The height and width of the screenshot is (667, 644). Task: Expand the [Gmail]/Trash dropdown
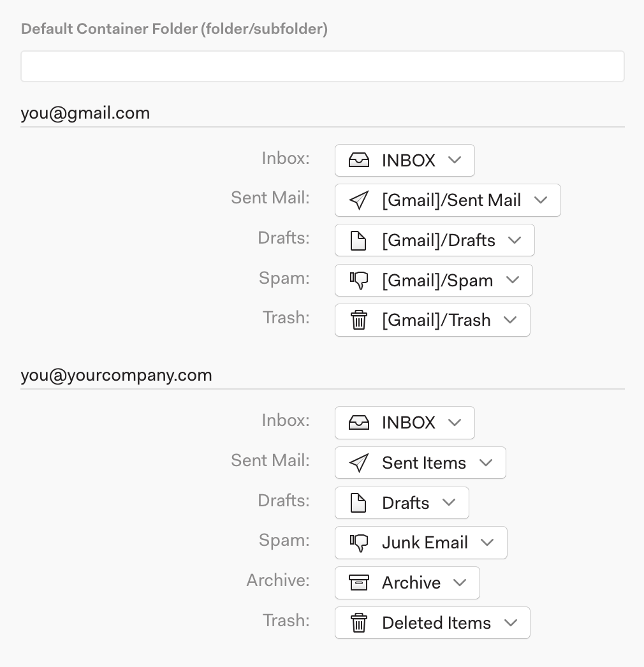tap(432, 320)
